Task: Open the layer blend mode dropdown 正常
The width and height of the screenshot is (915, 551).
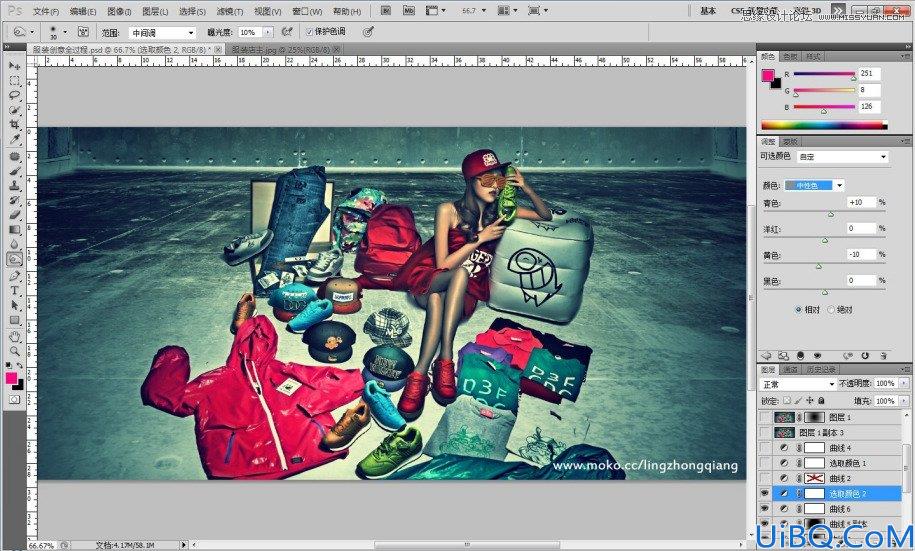Action: tap(798, 384)
